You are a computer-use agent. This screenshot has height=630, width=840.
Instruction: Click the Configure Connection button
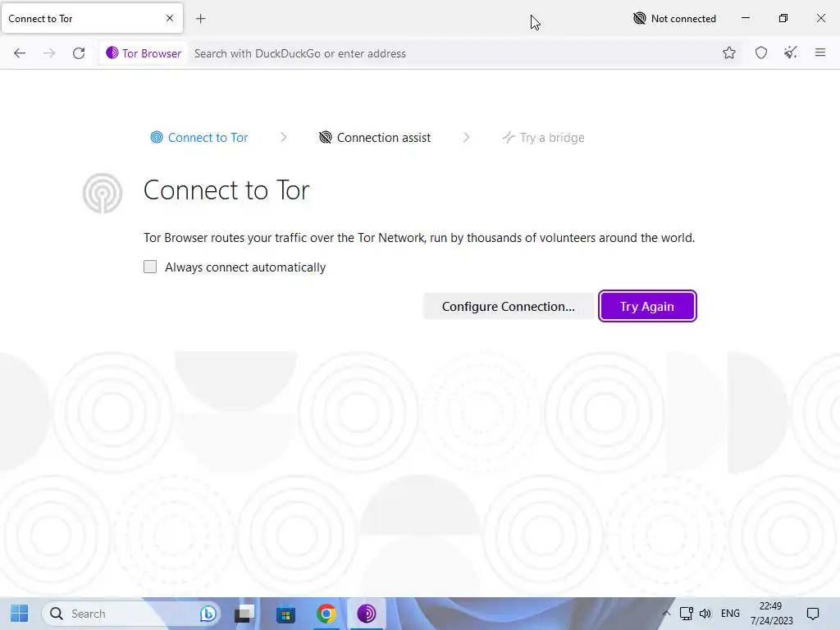(509, 307)
